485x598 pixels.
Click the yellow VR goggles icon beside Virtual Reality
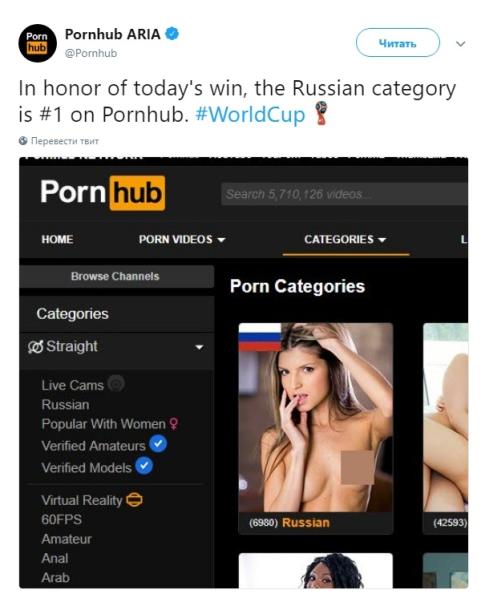135,500
